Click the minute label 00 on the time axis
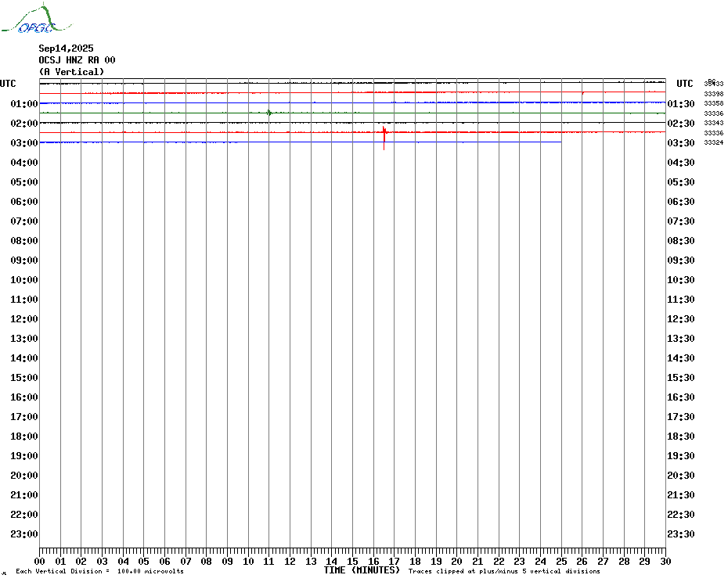This screenshot has width=728, height=582. (x=39, y=561)
